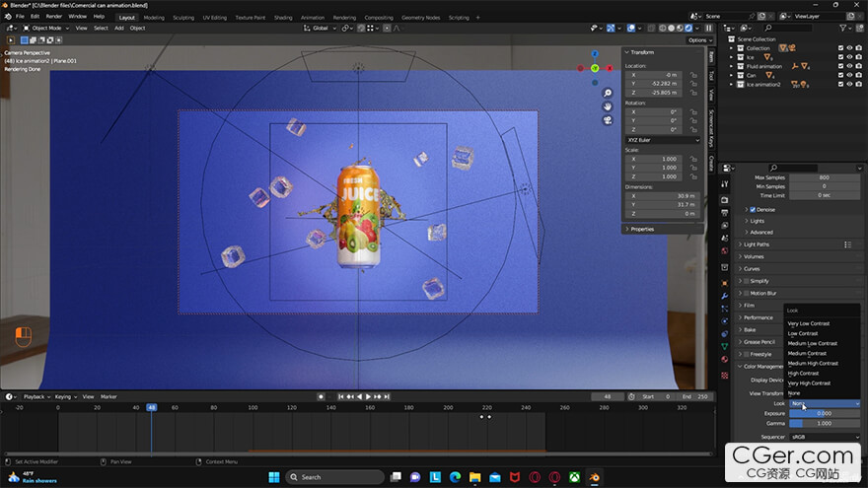Open the Material properties tab icon

click(x=725, y=359)
